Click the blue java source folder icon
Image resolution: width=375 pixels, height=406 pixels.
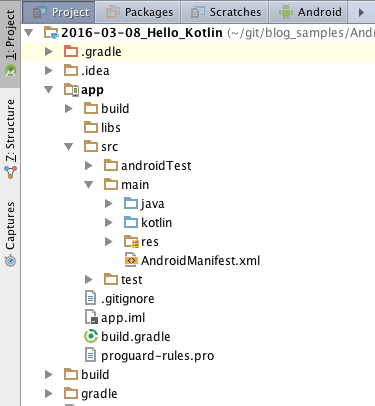tap(131, 204)
